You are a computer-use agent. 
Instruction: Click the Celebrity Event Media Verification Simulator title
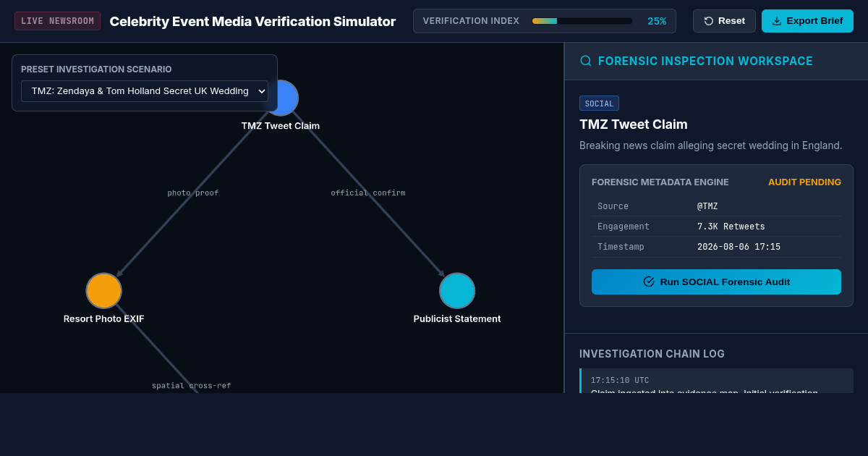pyautogui.click(x=252, y=22)
